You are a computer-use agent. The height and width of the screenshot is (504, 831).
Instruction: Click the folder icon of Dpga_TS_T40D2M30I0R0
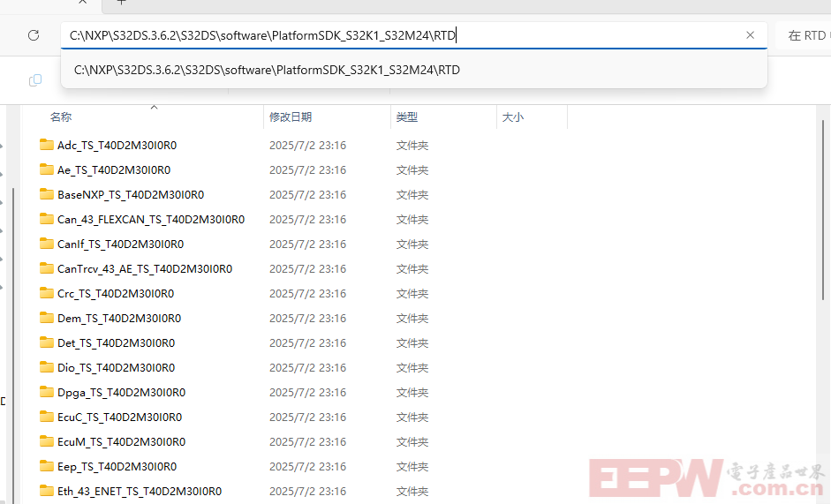pyautogui.click(x=47, y=392)
